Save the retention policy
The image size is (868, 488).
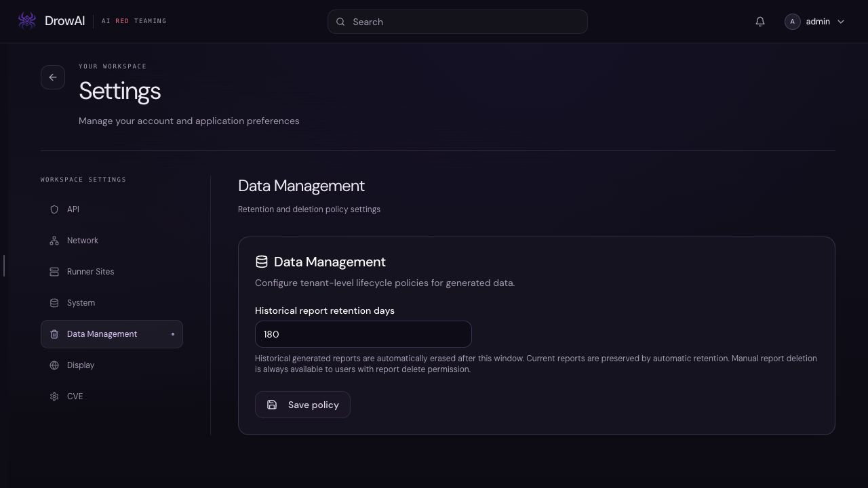pyautogui.click(x=302, y=405)
